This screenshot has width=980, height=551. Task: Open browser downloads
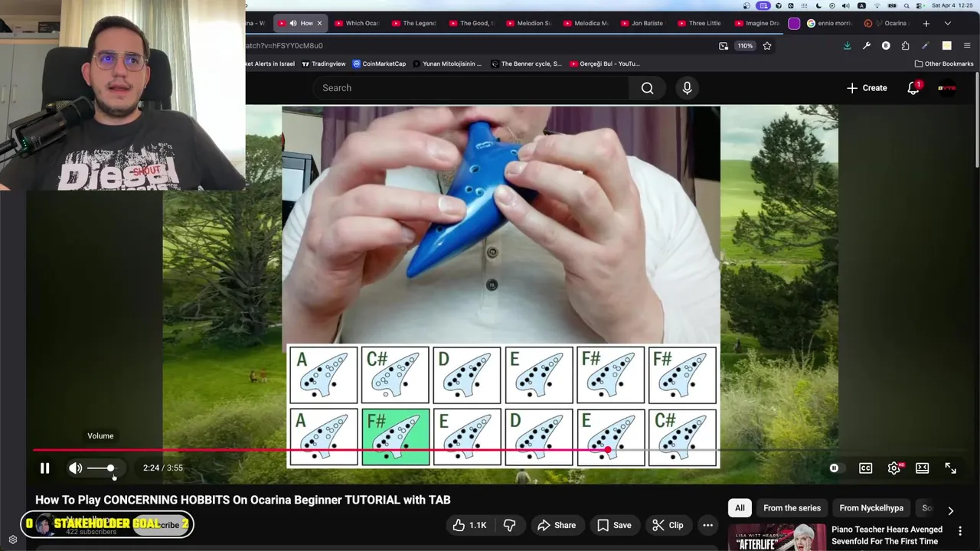click(847, 46)
